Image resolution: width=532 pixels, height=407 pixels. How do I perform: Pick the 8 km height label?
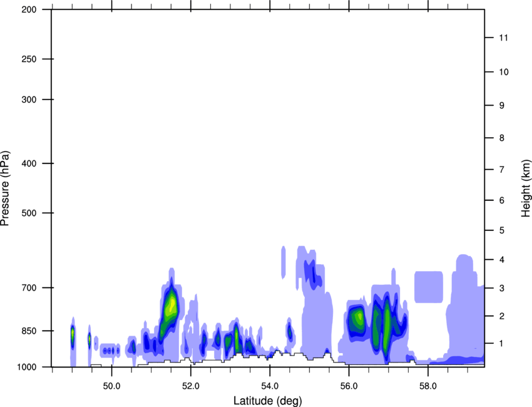click(501, 138)
